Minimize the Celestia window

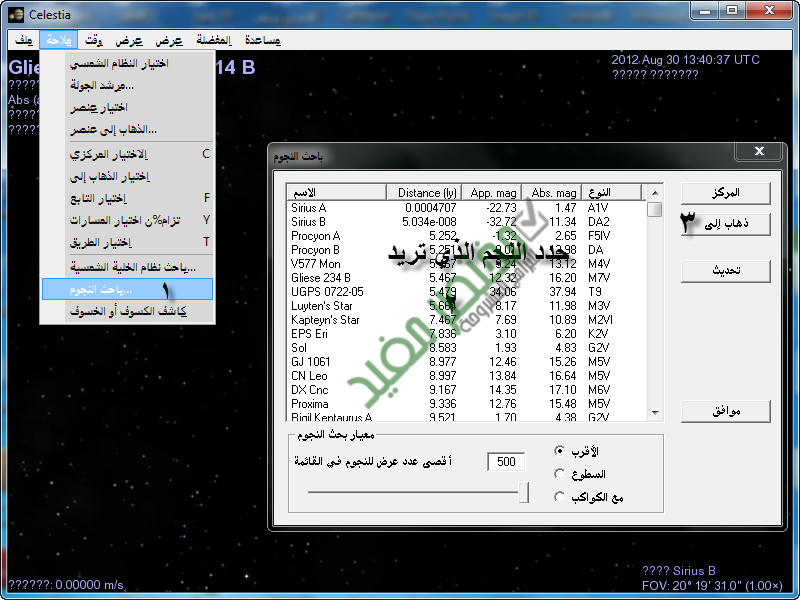coord(705,11)
